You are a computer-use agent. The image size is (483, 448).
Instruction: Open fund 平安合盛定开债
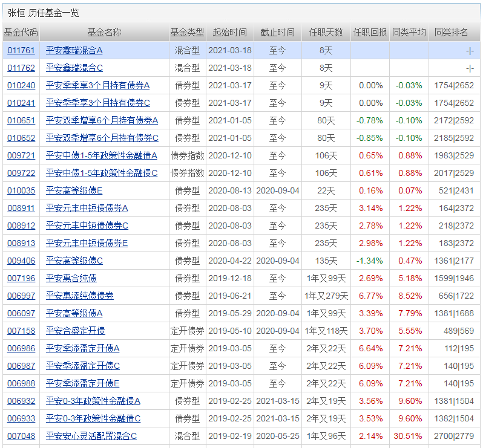pos(76,331)
